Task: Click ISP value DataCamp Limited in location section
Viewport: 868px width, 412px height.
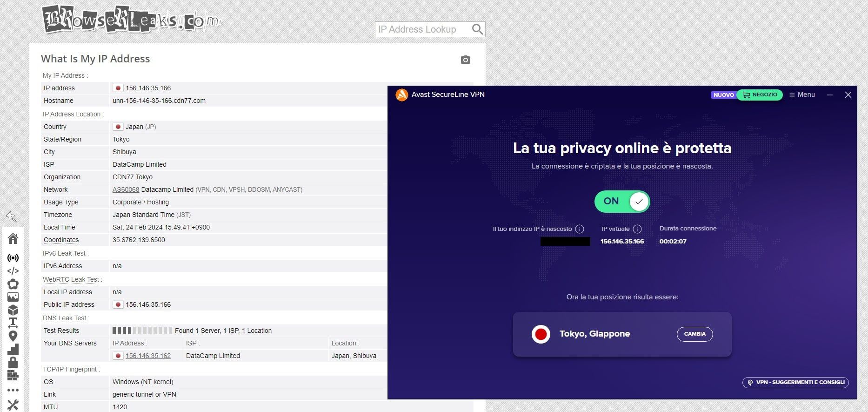Action: click(x=140, y=164)
